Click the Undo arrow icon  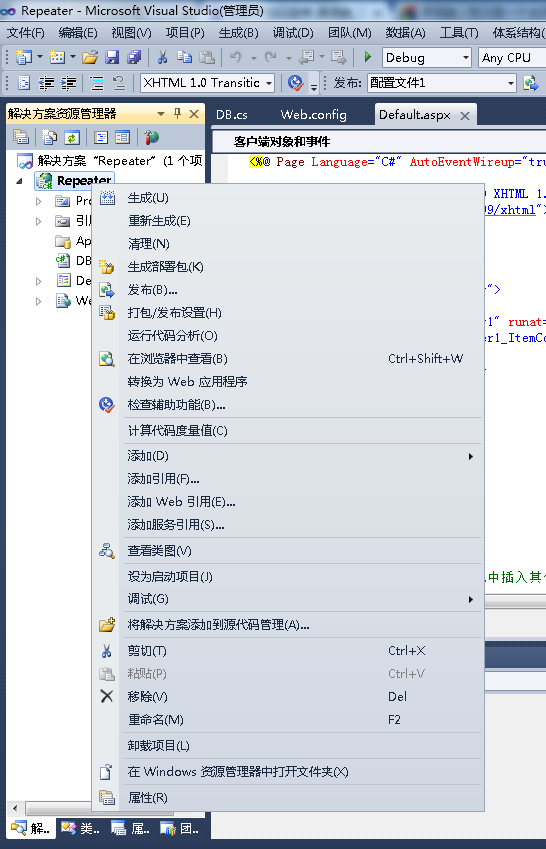(x=236, y=57)
